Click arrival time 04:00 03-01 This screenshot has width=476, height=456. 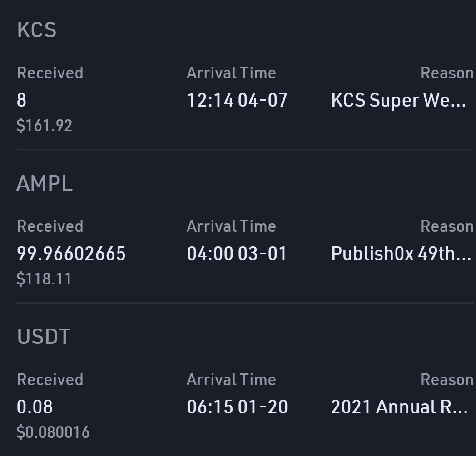point(237,254)
